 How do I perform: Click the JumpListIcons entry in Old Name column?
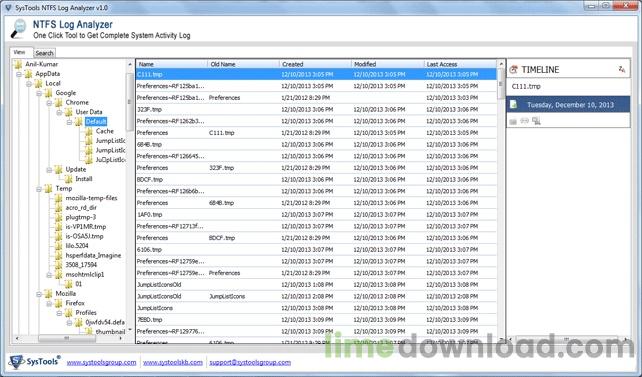point(227,296)
